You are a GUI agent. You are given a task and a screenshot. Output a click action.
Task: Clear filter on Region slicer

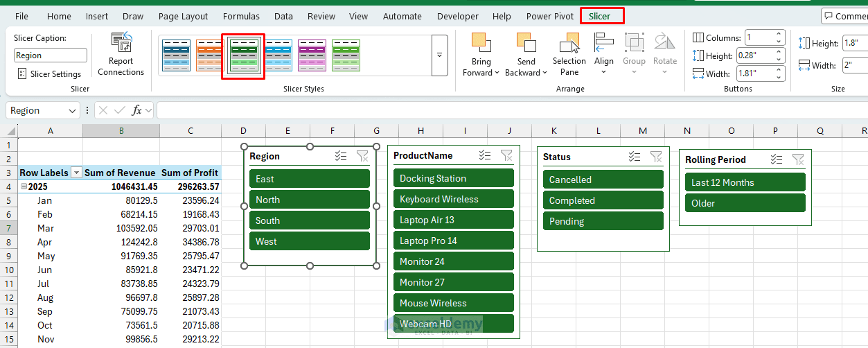(362, 156)
